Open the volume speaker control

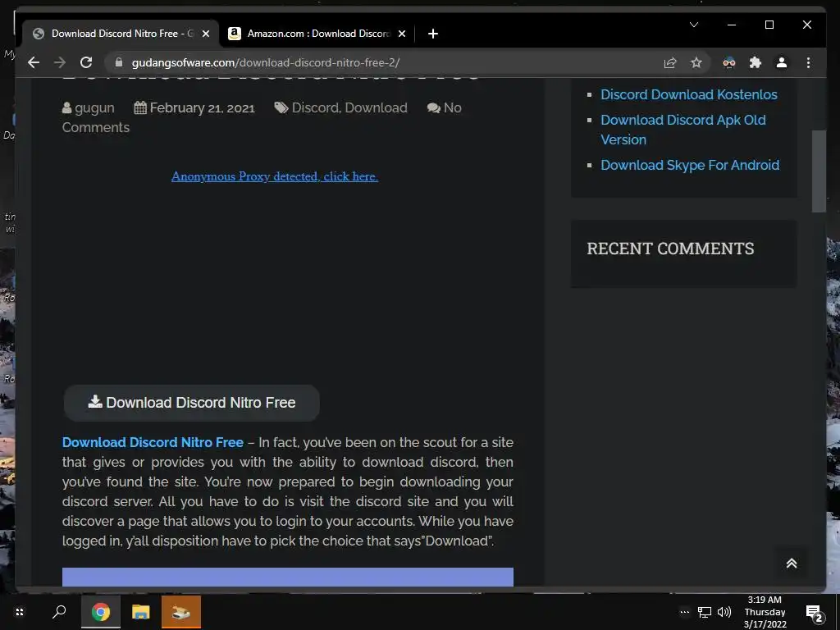pos(724,612)
